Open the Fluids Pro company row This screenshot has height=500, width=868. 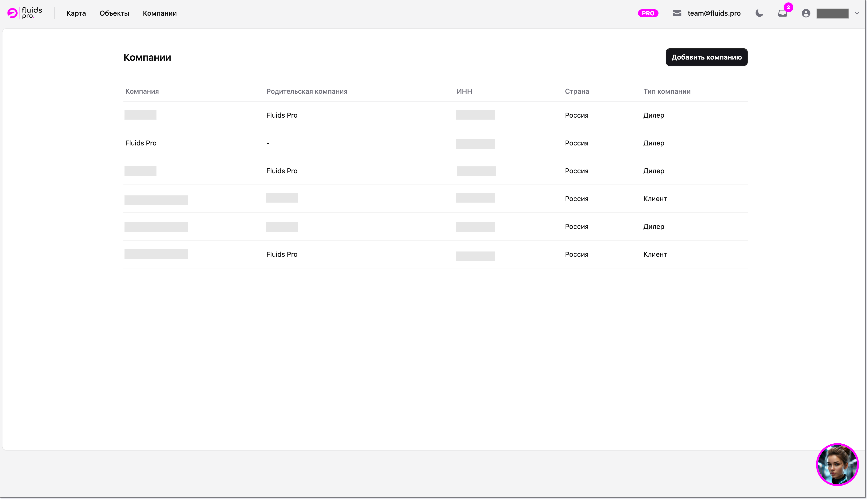coord(141,143)
